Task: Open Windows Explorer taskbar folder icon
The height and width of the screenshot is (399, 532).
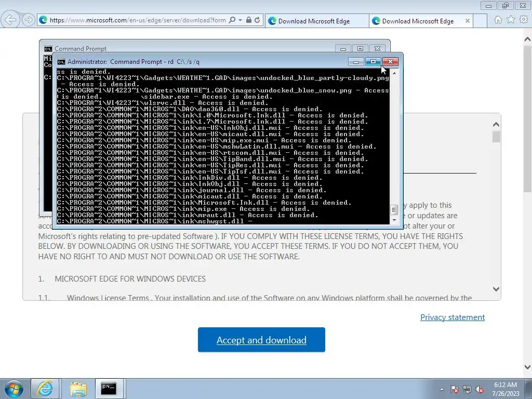Action: (78, 389)
